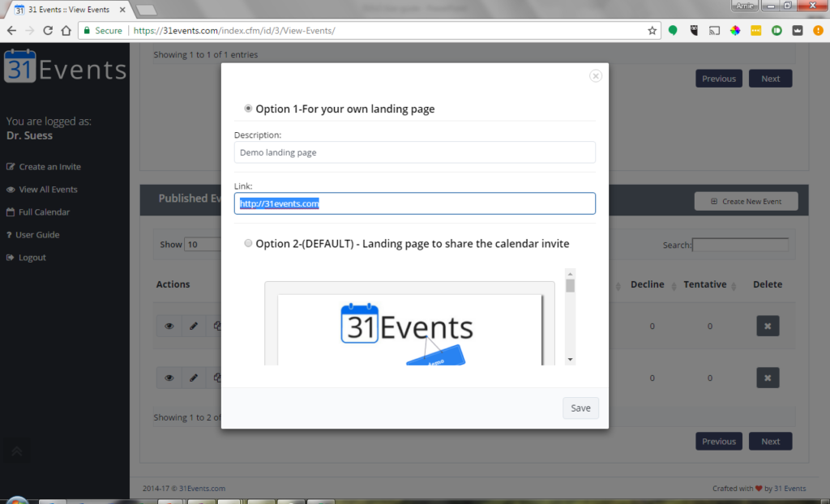The height and width of the screenshot is (504, 830).
Task: Open View All Events in sidebar
Action: [42, 190]
